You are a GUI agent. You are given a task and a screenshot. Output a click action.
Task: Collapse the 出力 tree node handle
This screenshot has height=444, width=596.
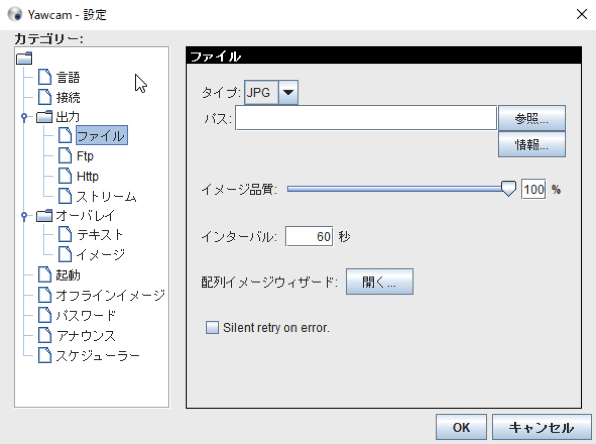coord(24,117)
